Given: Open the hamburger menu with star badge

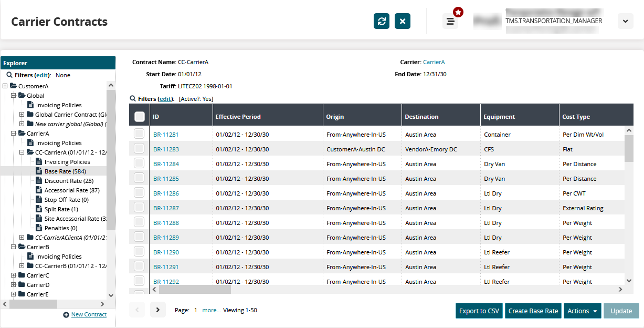Looking at the screenshot, I should click(450, 21).
